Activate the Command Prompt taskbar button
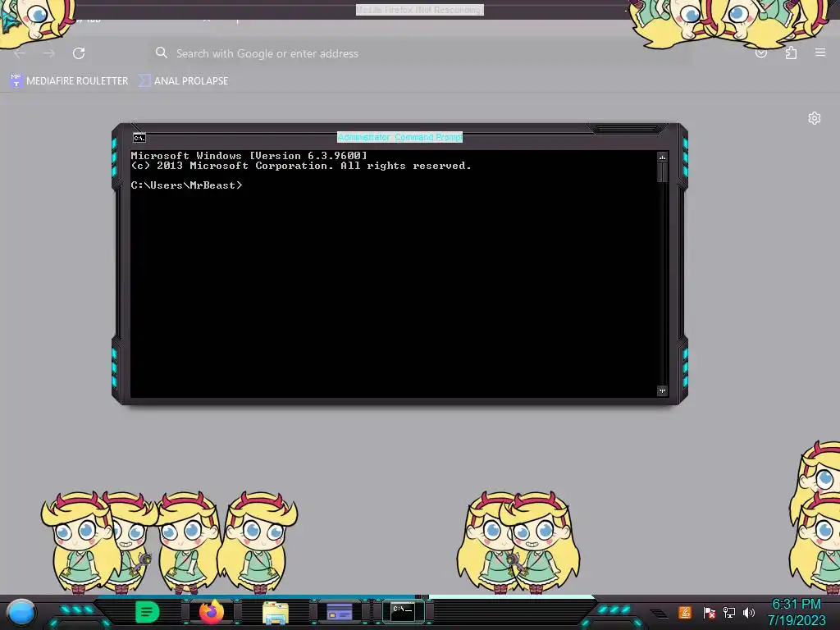The height and width of the screenshot is (630, 840). click(404, 612)
